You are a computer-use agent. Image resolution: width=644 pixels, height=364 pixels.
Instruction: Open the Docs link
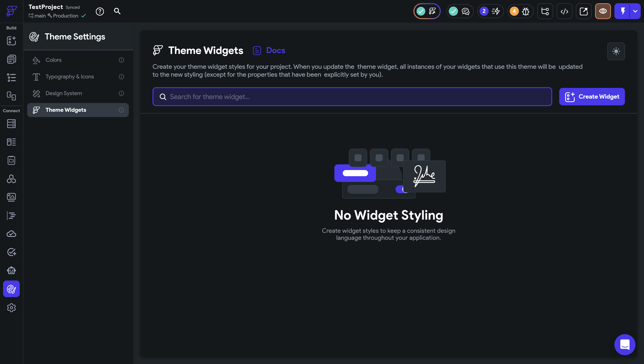coord(275,50)
